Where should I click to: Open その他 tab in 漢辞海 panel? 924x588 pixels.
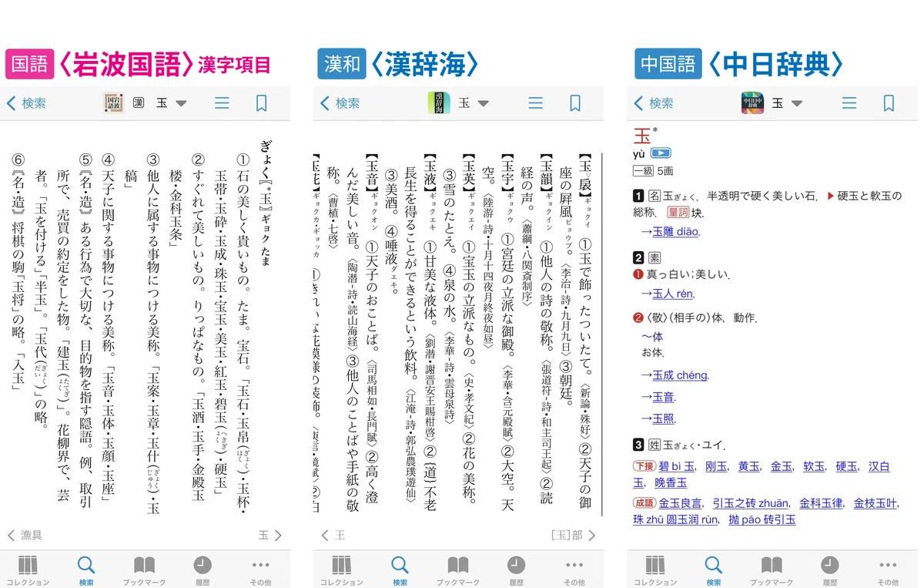pos(574,570)
